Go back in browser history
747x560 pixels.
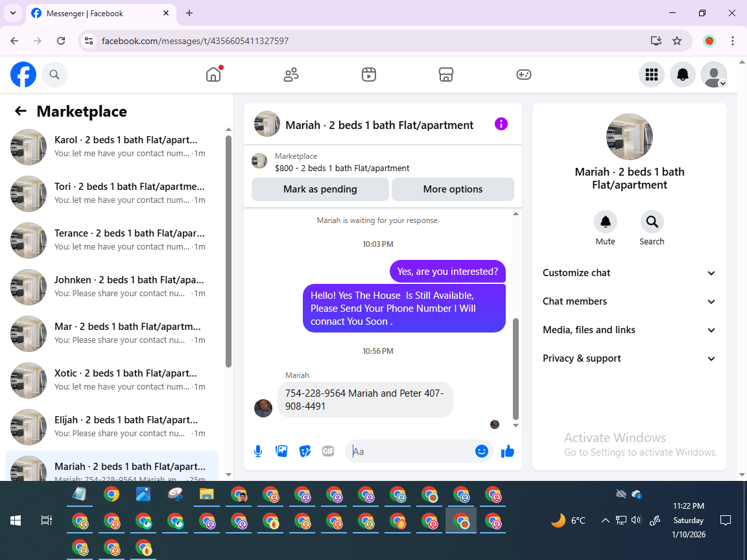tap(14, 41)
